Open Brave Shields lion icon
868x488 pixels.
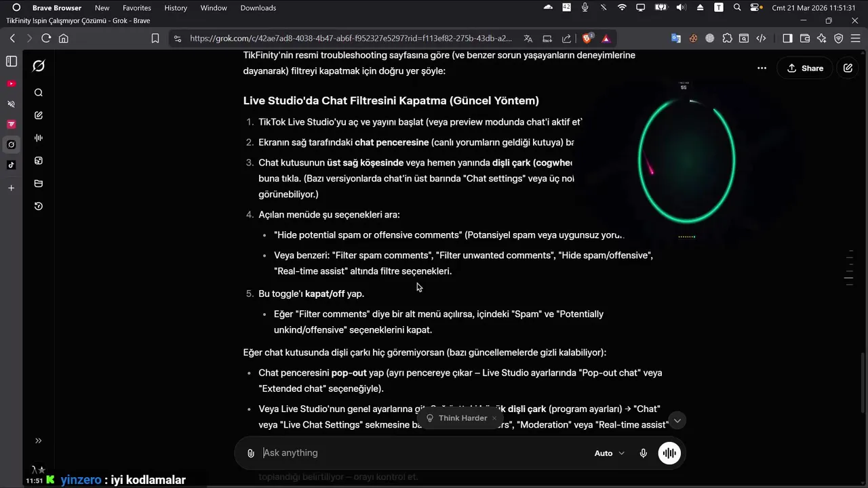pos(588,39)
